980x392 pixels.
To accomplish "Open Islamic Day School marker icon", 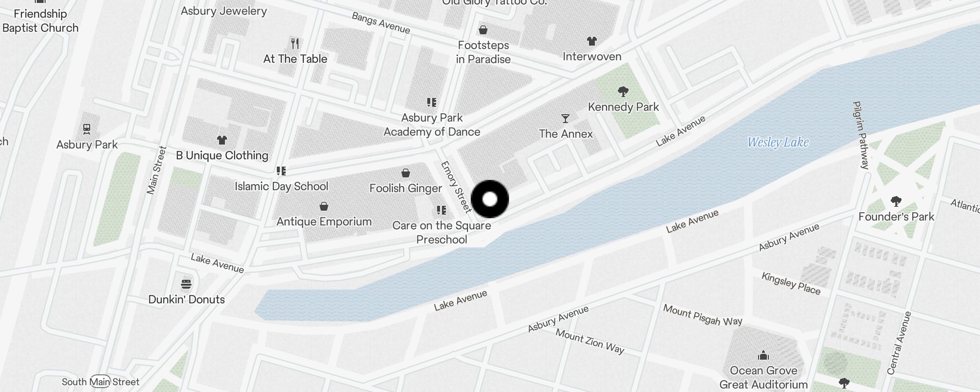I will coord(281,171).
